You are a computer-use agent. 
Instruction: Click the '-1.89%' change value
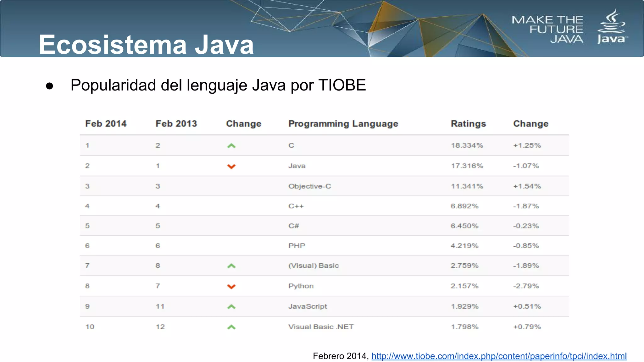(526, 266)
